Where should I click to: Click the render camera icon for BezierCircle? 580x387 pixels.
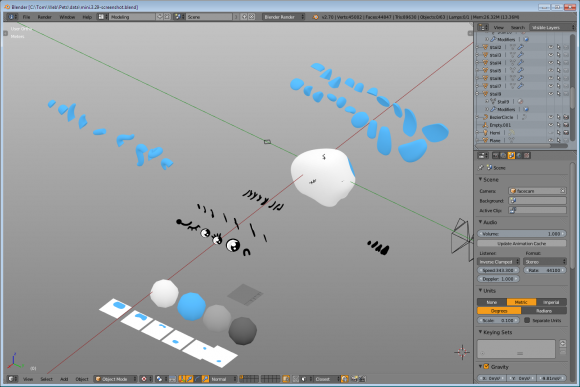pos(566,117)
